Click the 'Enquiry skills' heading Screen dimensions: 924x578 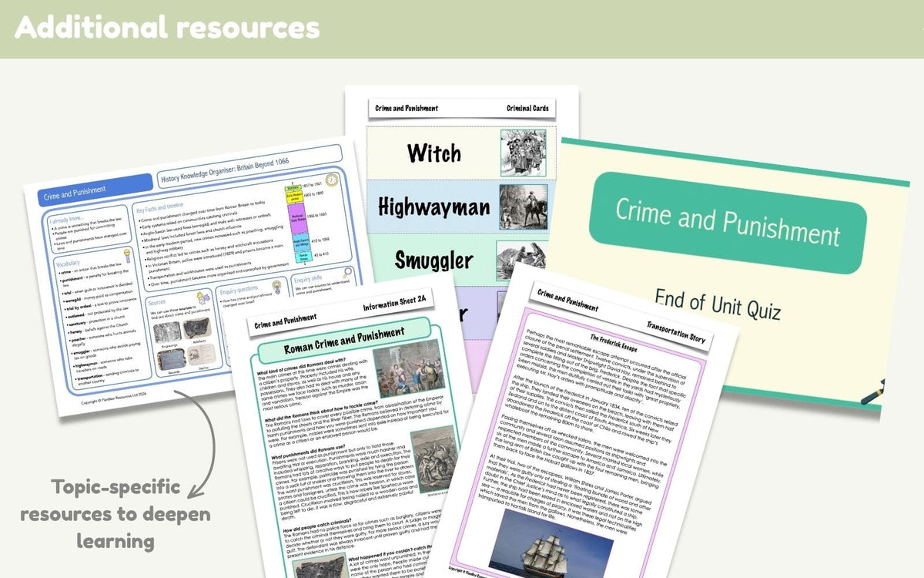[308, 278]
